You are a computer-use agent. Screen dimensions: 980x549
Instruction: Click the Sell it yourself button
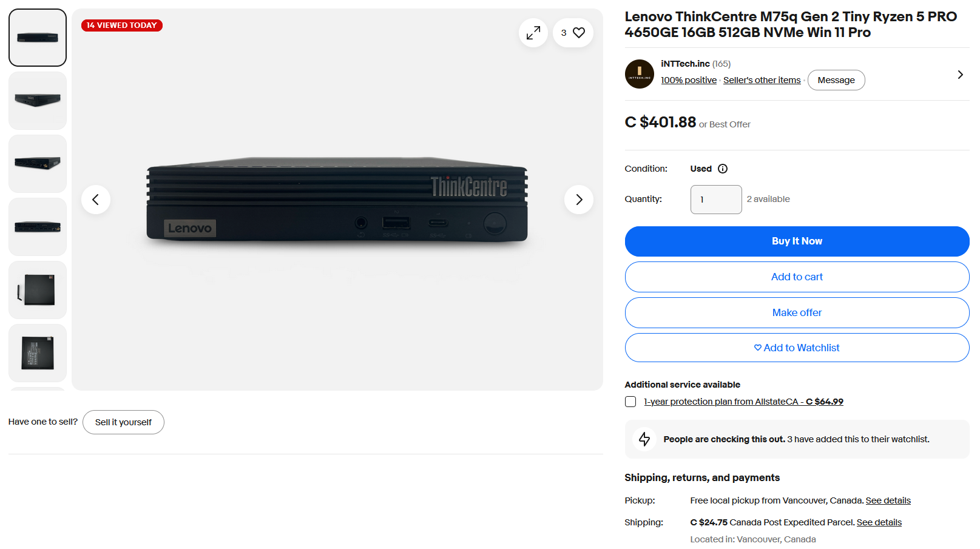(x=123, y=422)
